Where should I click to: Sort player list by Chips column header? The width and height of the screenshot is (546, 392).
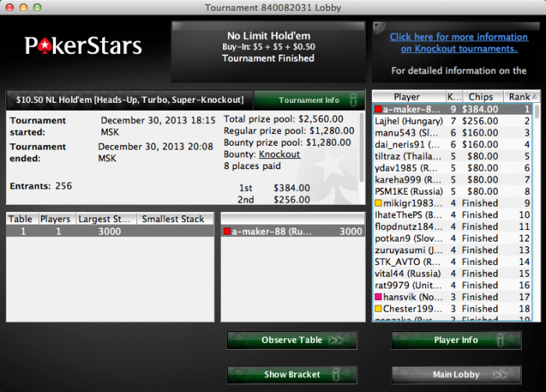click(x=483, y=97)
